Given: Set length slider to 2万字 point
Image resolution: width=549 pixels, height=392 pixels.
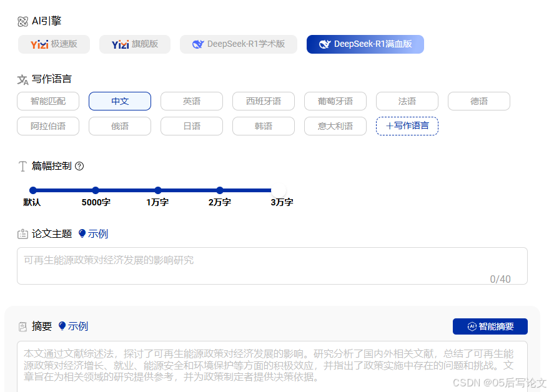Looking at the screenshot, I should (x=219, y=190).
